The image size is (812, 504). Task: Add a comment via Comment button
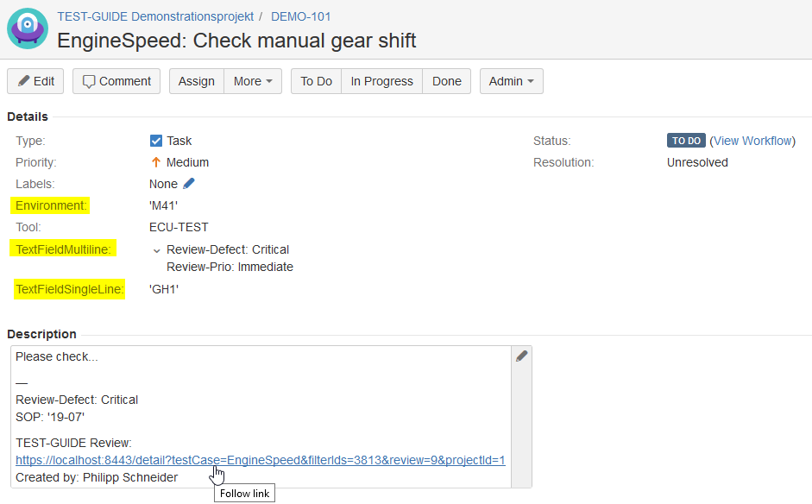click(x=116, y=81)
